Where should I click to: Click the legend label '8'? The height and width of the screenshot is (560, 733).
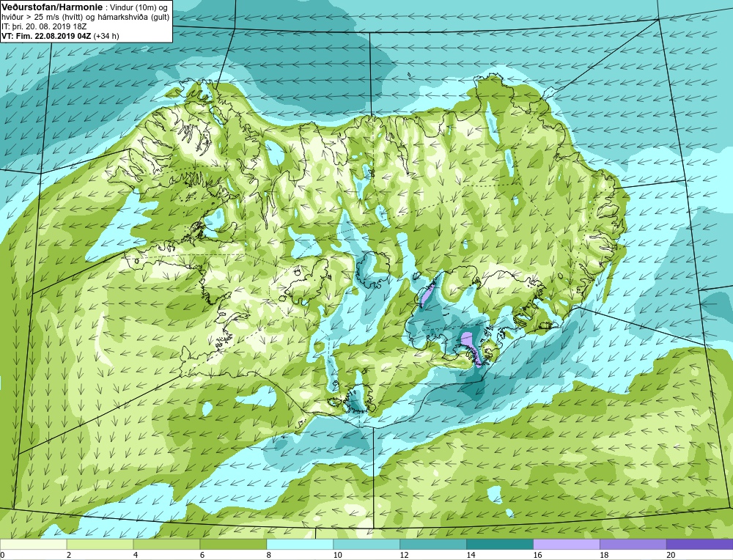point(269,555)
